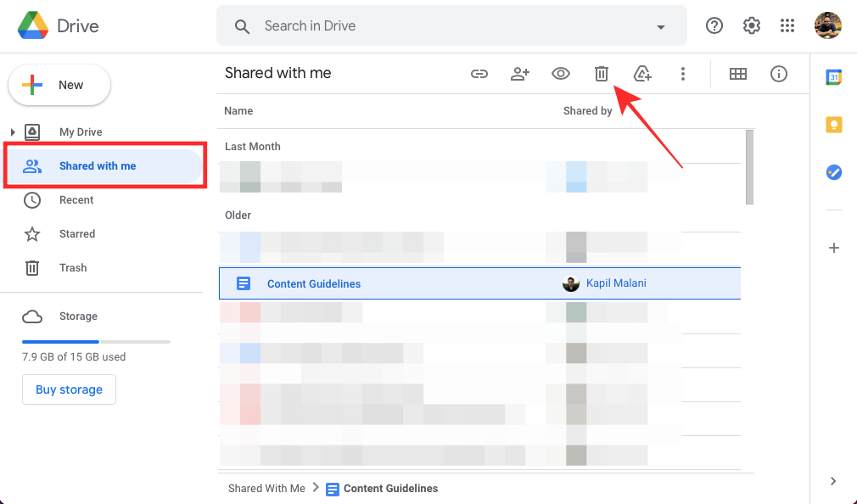Click the Last Month section label
Viewport: 857px width, 504px height.
[253, 147]
